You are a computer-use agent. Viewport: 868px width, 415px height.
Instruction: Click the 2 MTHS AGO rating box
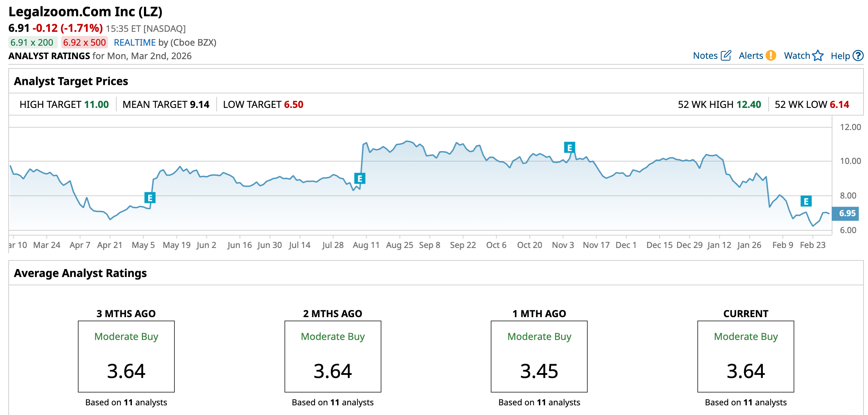(333, 357)
